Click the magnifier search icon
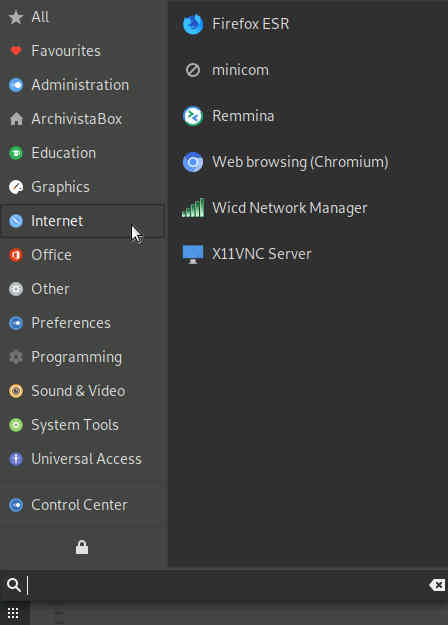The height and width of the screenshot is (625, 448). click(x=14, y=585)
